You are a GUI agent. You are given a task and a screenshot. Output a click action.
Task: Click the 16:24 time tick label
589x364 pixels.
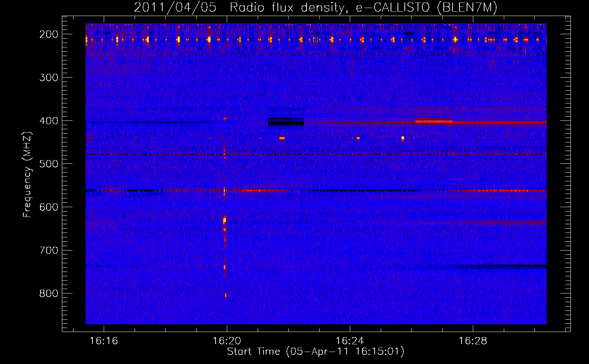[x=350, y=341]
